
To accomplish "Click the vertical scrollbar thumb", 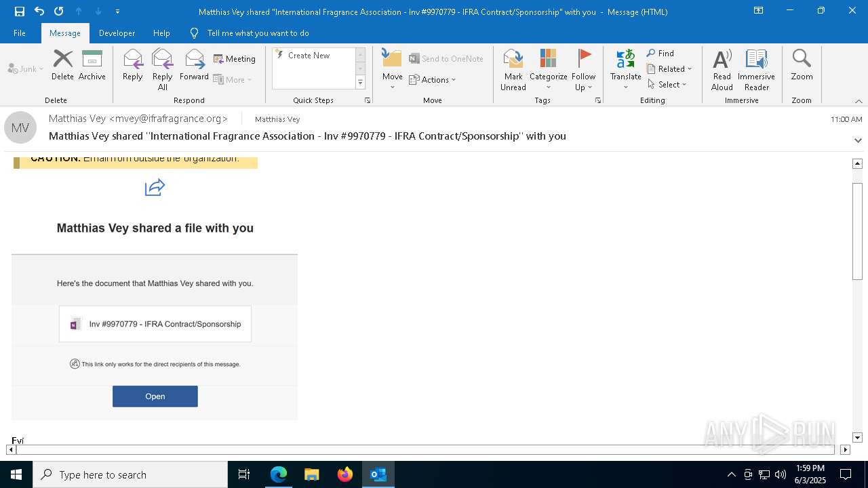I will coord(857,230).
